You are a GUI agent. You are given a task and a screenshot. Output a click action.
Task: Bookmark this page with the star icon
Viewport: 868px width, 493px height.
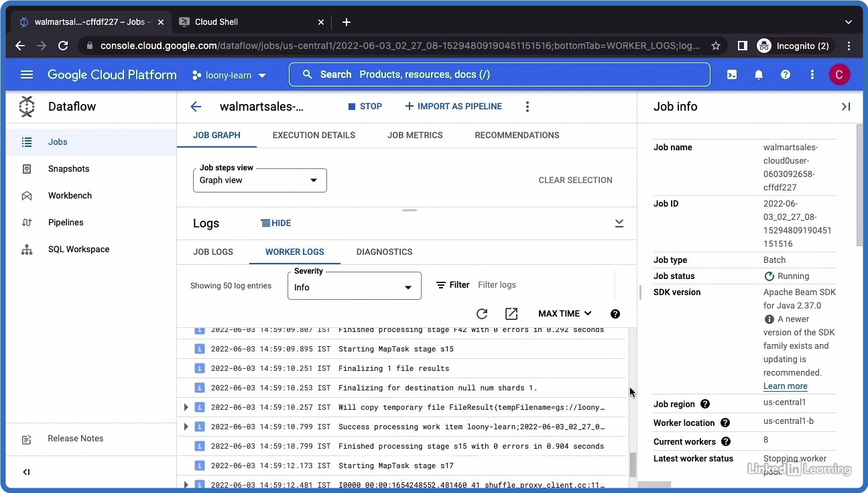click(x=716, y=46)
